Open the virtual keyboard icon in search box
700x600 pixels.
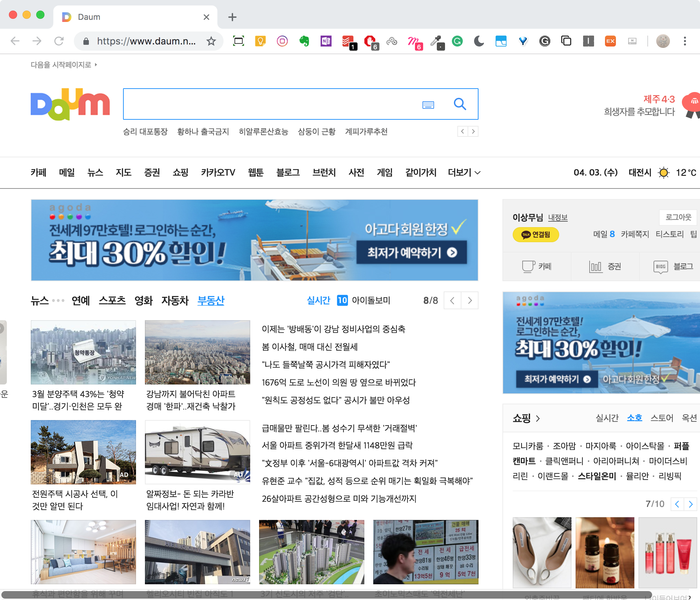pos(428,105)
